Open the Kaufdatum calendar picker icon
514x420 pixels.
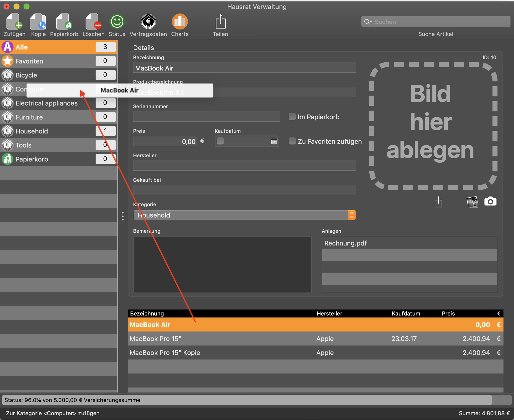(274, 141)
